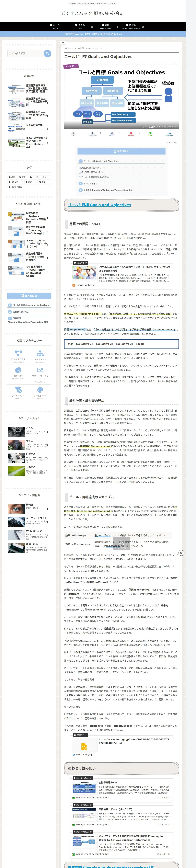This screenshot has width=196, height=868.
Task: Click the blue notification bar under the menu
Action: coord(93,34)
